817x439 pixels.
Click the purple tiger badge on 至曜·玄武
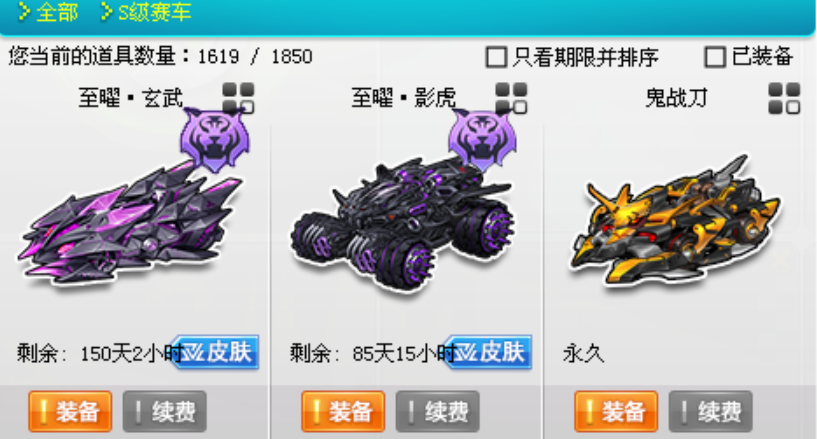215,141
